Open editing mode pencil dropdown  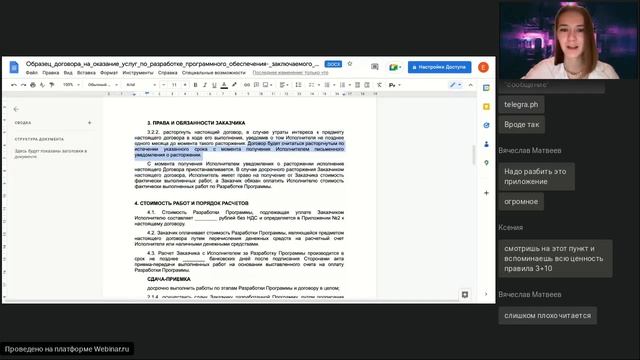pos(455,85)
